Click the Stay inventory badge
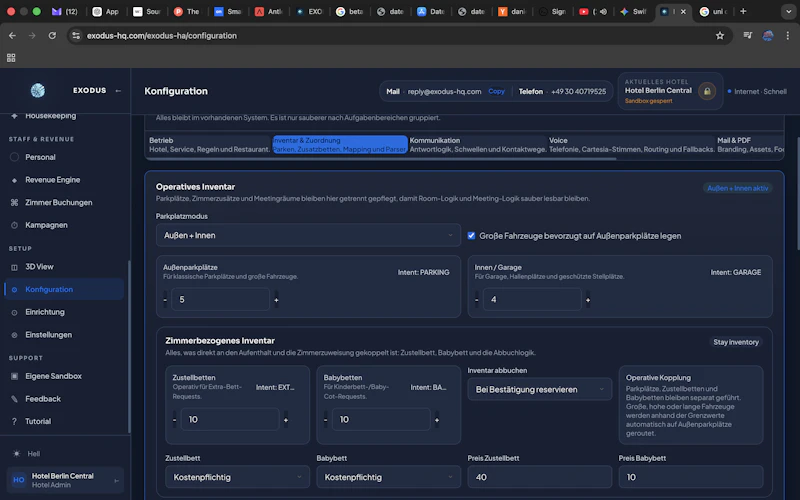This screenshot has width=800, height=500. coord(736,342)
